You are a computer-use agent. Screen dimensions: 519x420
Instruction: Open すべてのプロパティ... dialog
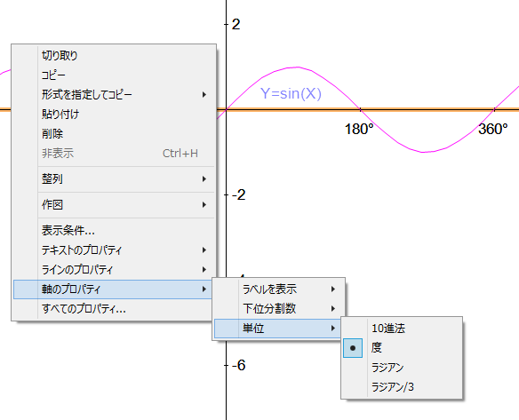[x=113, y=309]
